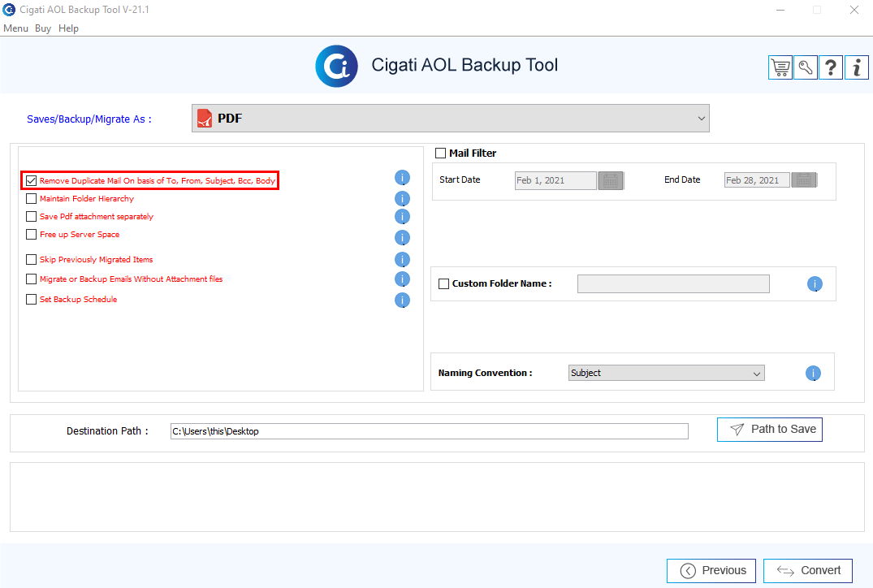Click the Path to Save button

(x=769, y=430)
